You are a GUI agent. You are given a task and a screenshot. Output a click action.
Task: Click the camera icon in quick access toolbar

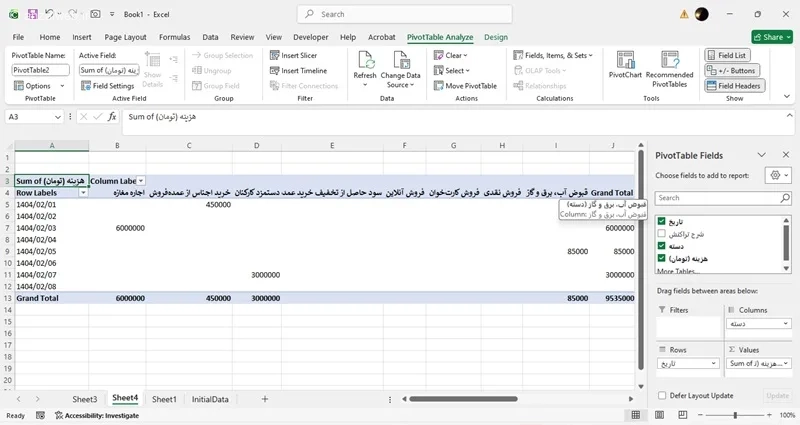95,14
